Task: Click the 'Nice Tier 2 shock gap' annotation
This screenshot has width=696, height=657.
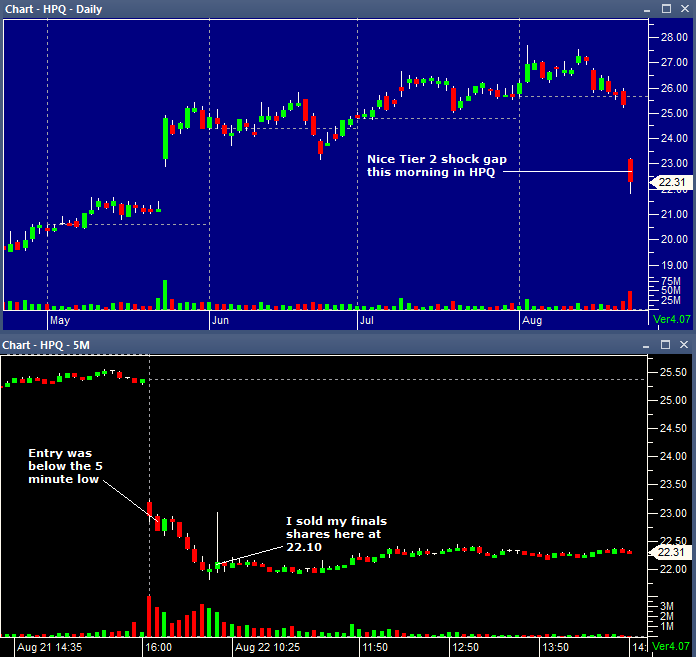Action: pos(437,166)
